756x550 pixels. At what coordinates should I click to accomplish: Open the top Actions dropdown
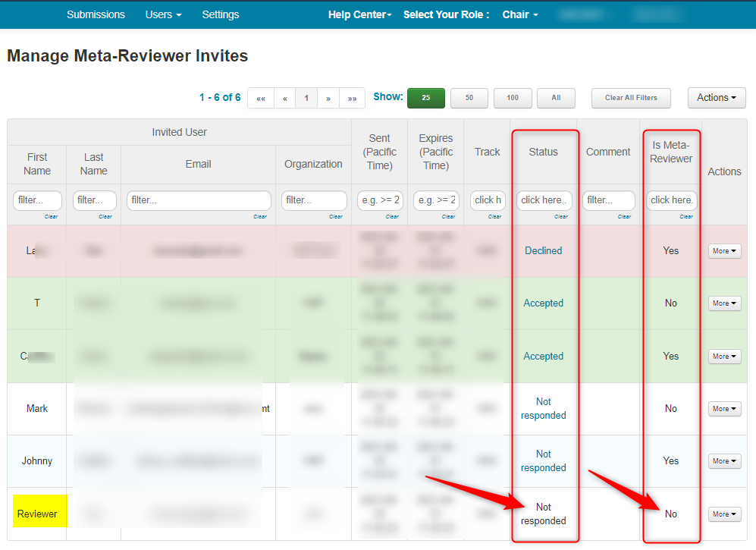(x=717, y=97)
